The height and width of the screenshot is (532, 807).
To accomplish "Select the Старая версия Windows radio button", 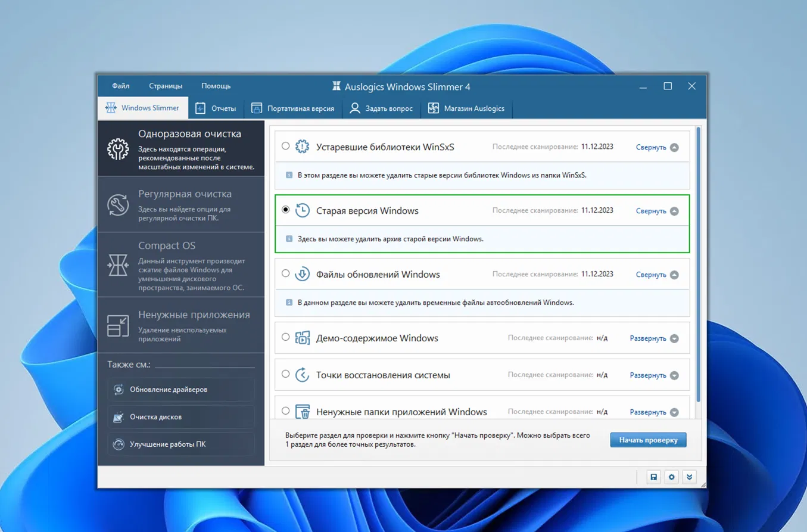I will pos(286,210).
